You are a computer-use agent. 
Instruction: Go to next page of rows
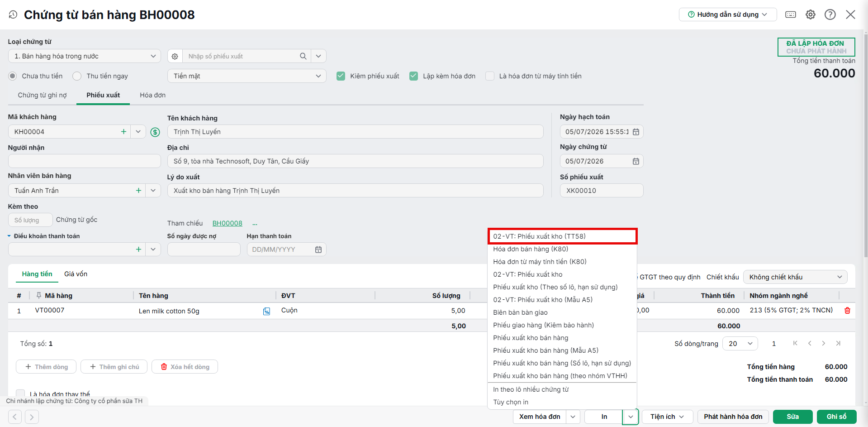coord(824,343)
